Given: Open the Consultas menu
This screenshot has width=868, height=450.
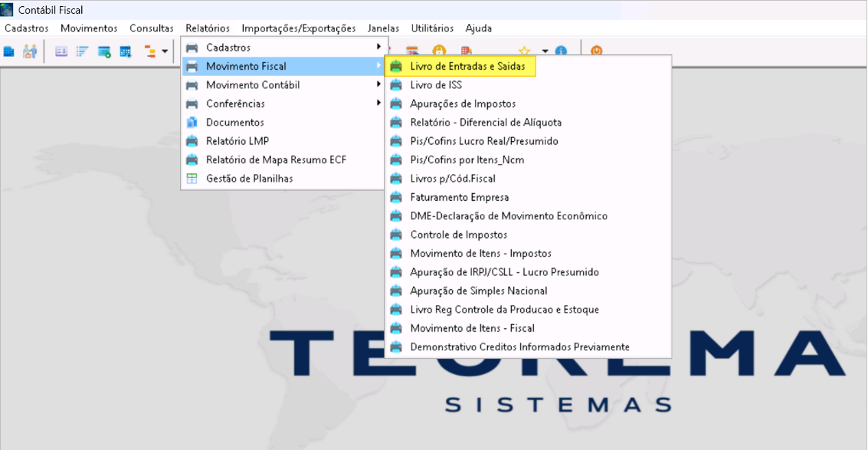Looking at the screenshot, I should [x=152, y=28].
